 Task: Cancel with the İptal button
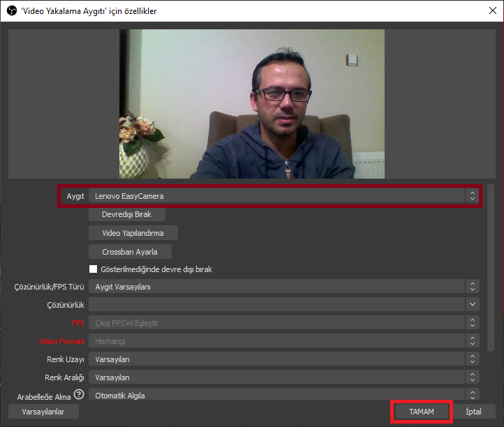click(x=474, y=412)
